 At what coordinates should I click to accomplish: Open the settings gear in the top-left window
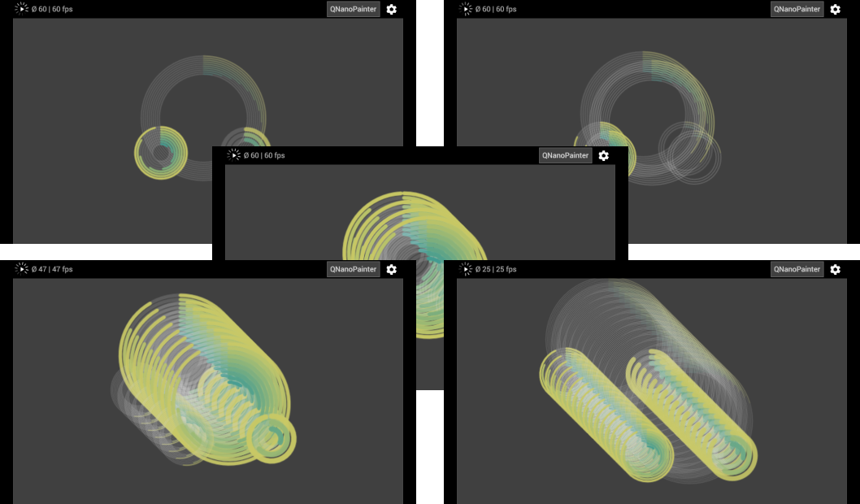click(392, 9)
